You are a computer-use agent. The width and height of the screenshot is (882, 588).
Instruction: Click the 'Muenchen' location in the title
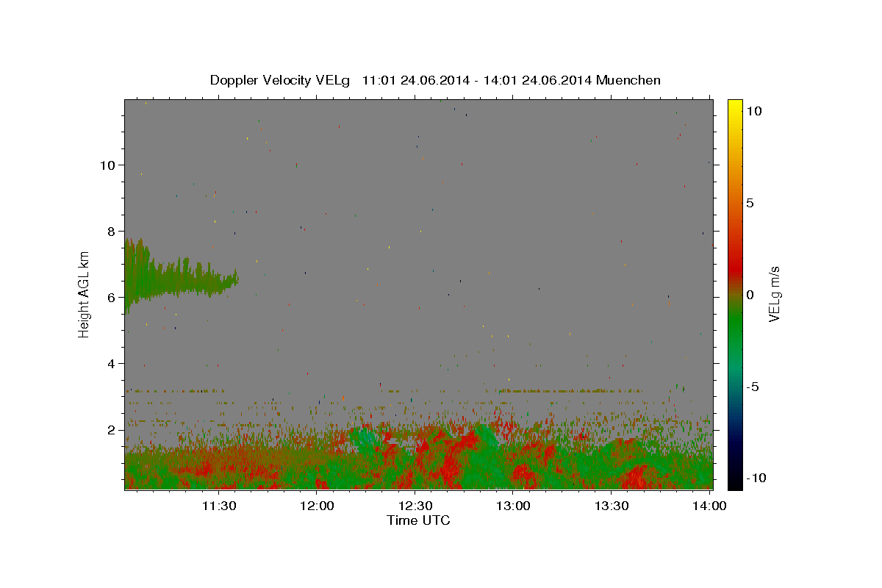628,80
